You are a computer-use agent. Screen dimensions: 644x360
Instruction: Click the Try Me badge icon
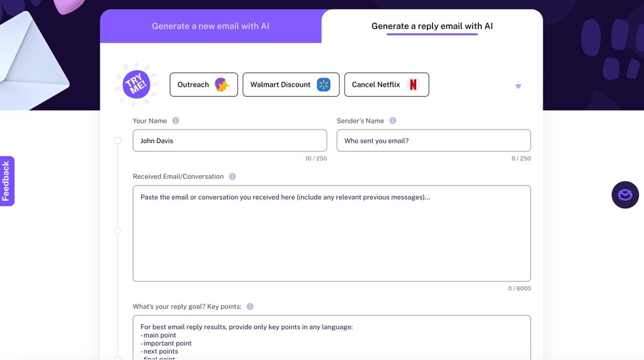[136, 84]
